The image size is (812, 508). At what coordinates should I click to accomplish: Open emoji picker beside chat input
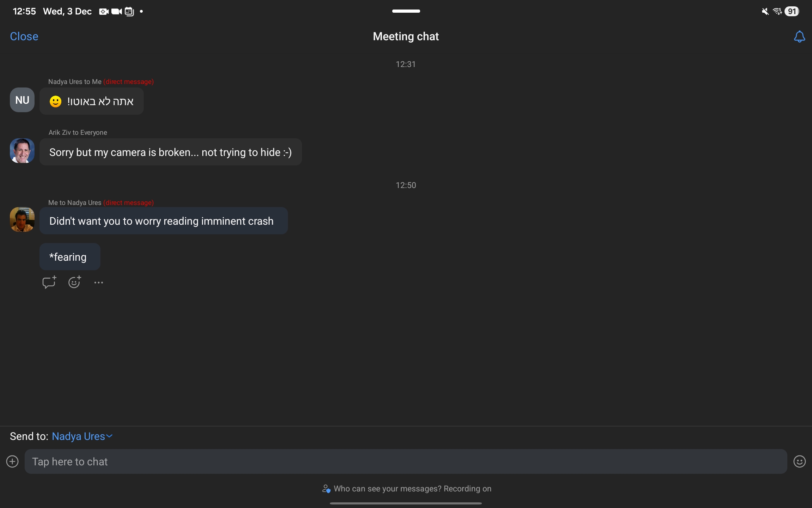click(799, 461)
